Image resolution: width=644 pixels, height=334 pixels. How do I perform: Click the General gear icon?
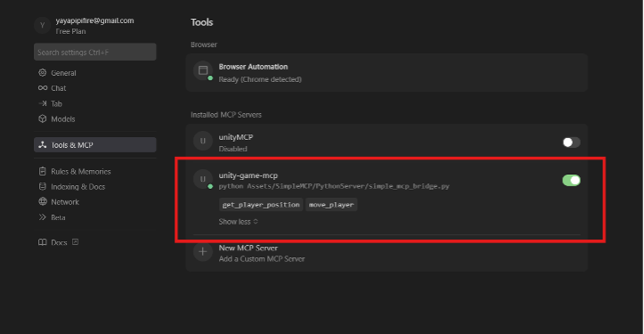click(x=42, y=73)
